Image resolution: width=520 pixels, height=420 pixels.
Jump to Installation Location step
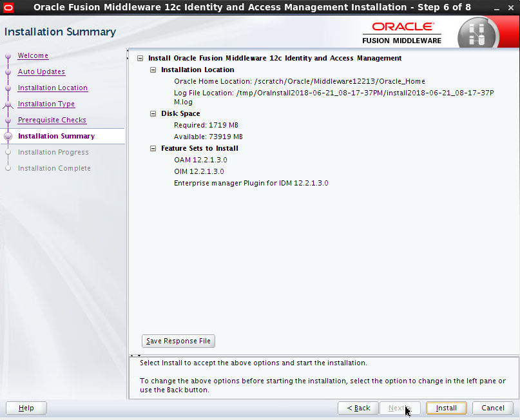click(53, 88)
